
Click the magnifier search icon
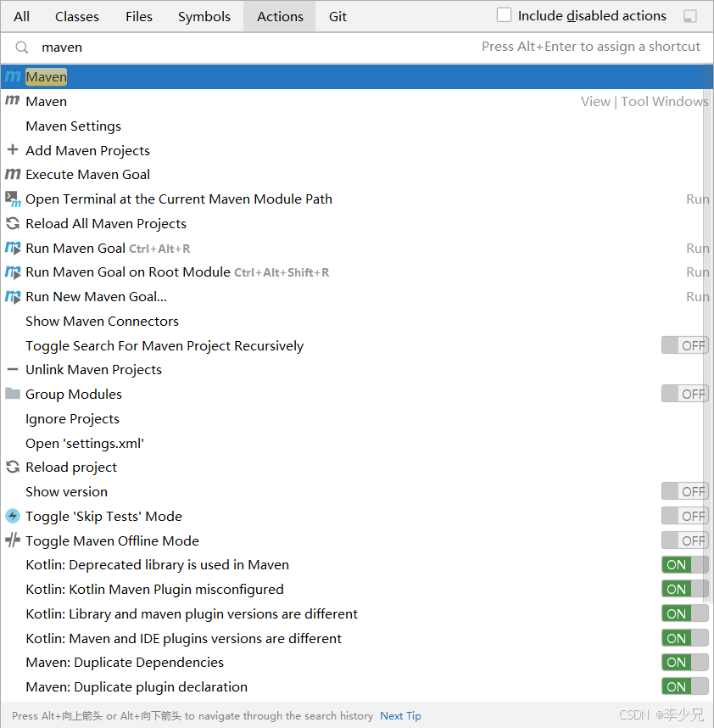(22, 48)
